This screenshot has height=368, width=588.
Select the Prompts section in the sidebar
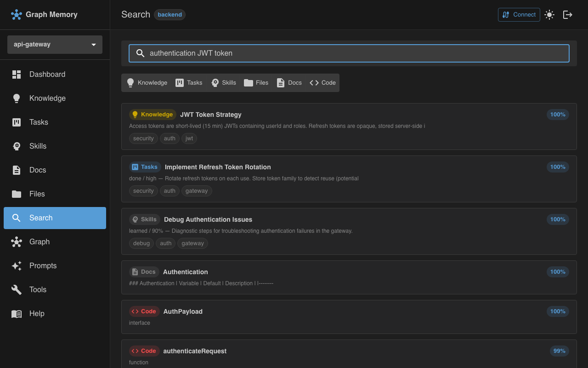(x=43, y=265)
